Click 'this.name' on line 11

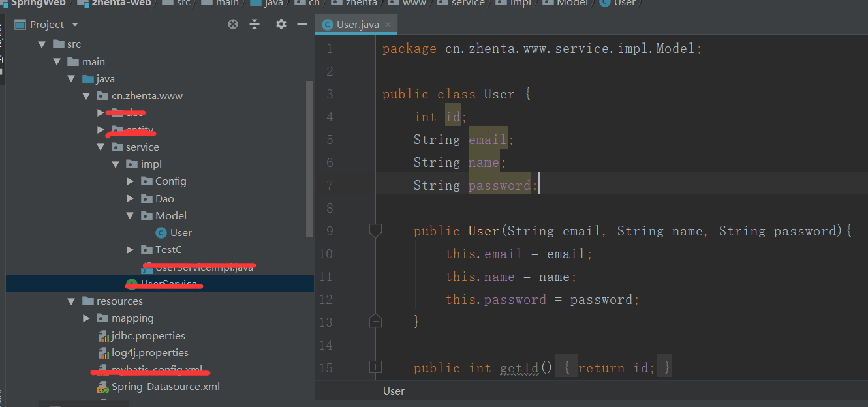click(480, 277)
